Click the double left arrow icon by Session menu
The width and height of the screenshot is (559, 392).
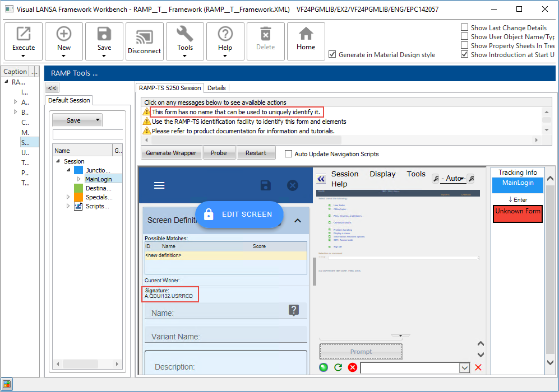[x=321, y=179]
